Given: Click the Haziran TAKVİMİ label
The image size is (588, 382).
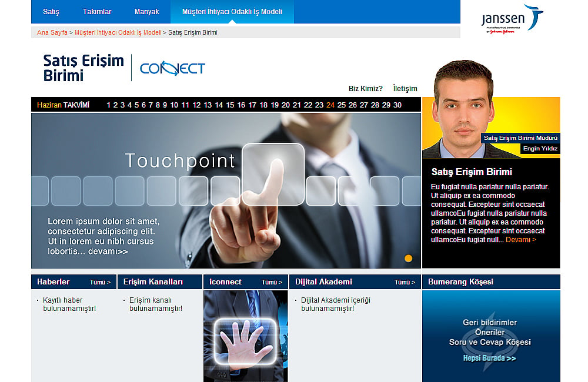Looking at the screenshot, I should (63, 105).
